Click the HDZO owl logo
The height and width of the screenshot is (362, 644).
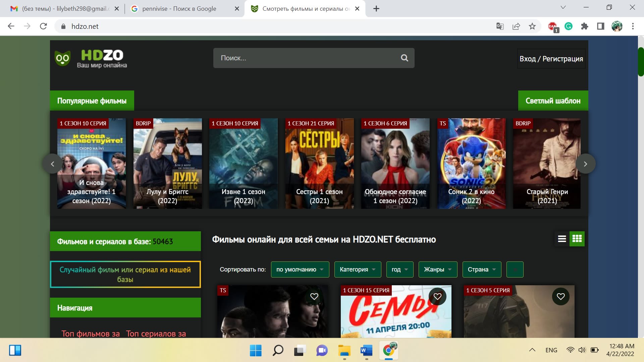[x=63, y=59]
